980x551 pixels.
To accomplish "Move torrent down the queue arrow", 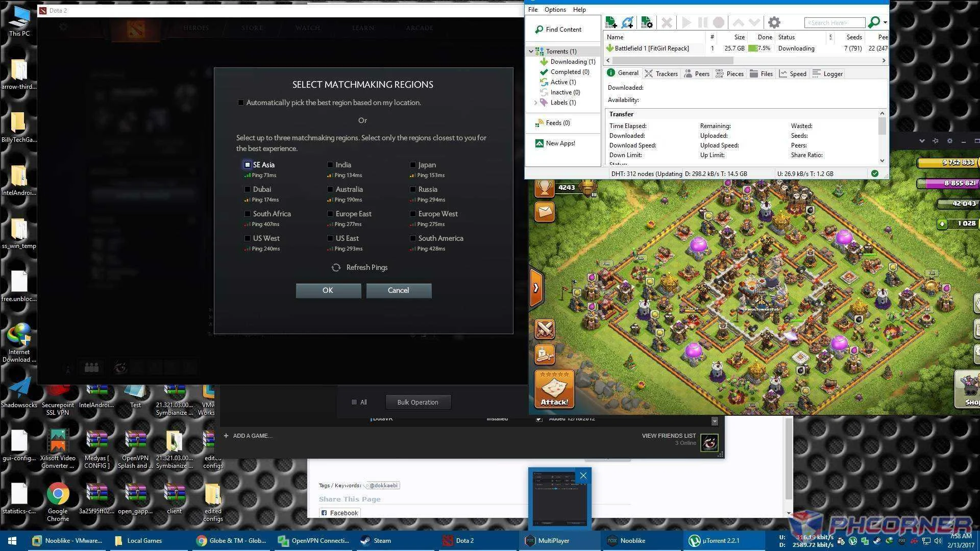I will click(x=754, y=22).
